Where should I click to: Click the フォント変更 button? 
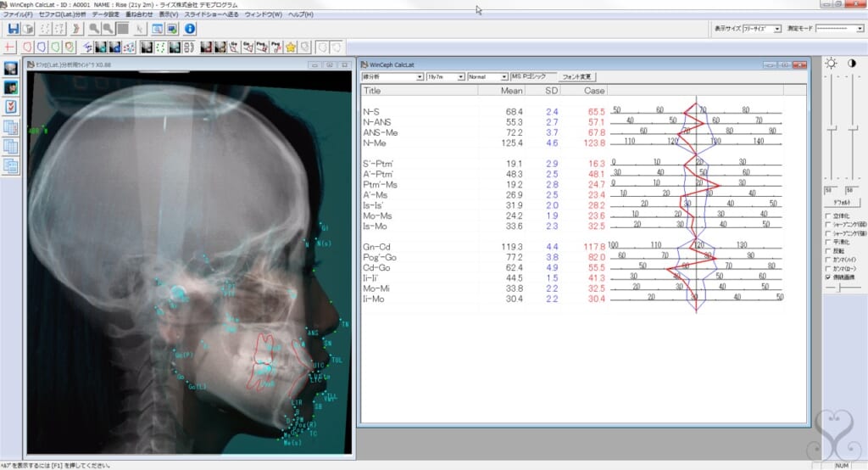(x=576, y=77)
